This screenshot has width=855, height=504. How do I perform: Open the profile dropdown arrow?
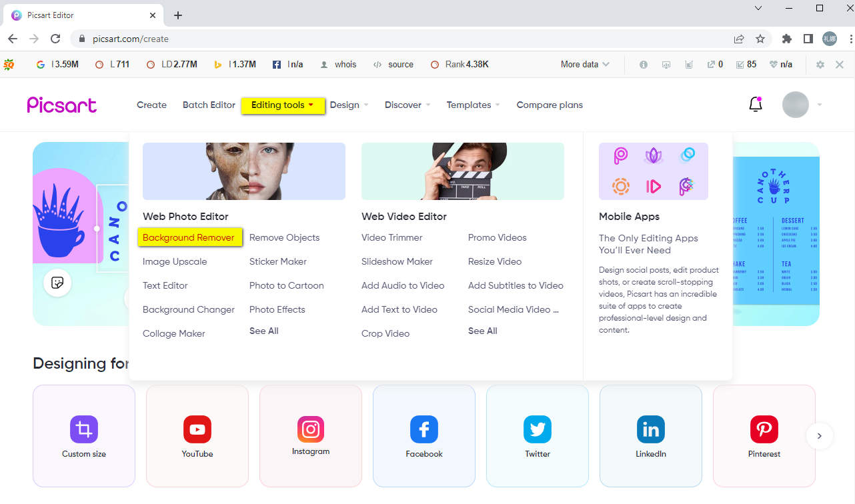click(x=820, y=105)
